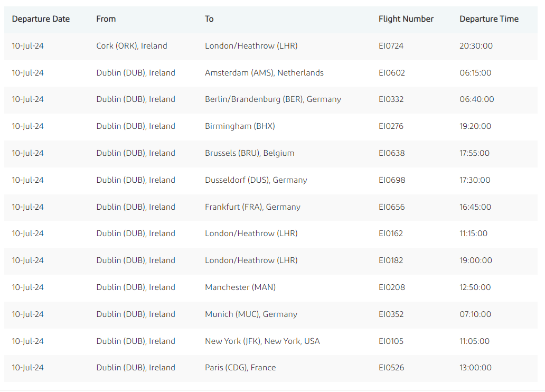This screenshot has height=392, width=545.
Task: Click the Departure Time column header
Action: click(x=489, y=19)
